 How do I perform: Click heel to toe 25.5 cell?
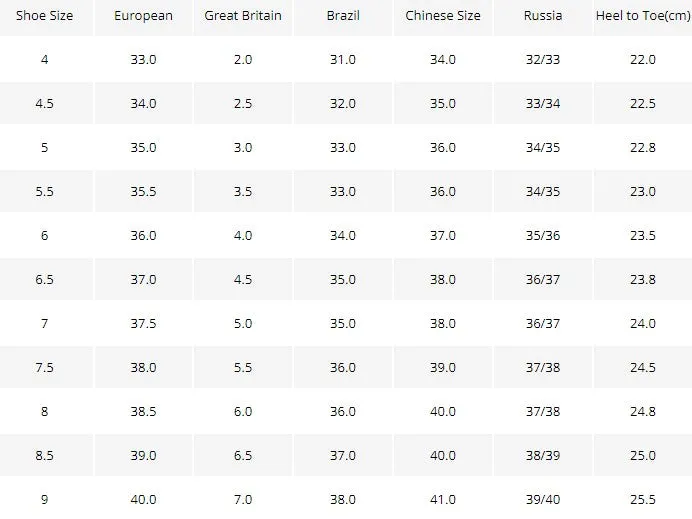(x=643, y=499)
